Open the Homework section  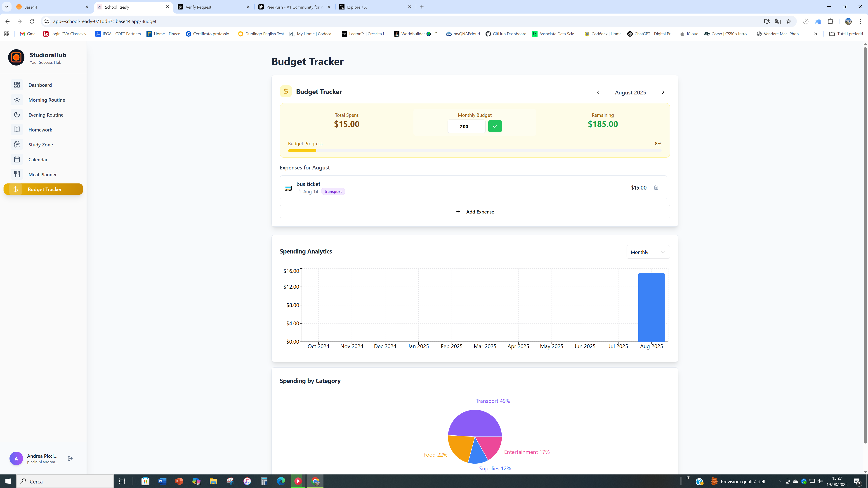(43, 130)
